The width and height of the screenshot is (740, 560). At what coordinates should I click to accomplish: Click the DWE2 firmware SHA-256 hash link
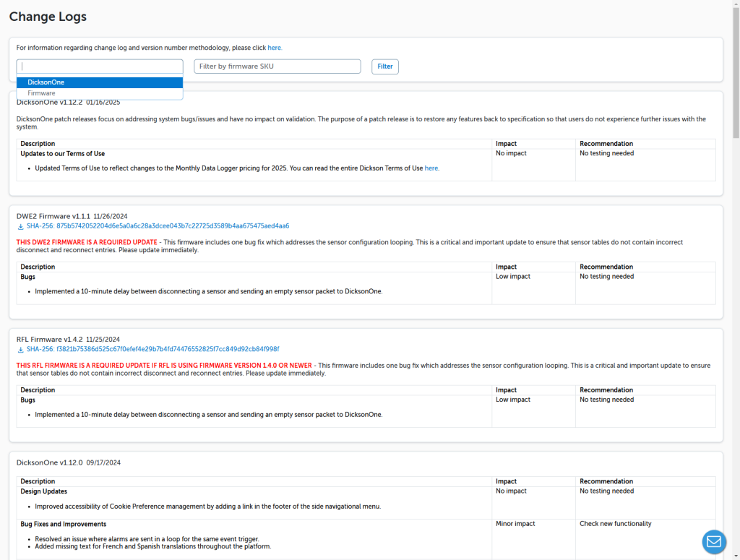(x=158, y=226)
